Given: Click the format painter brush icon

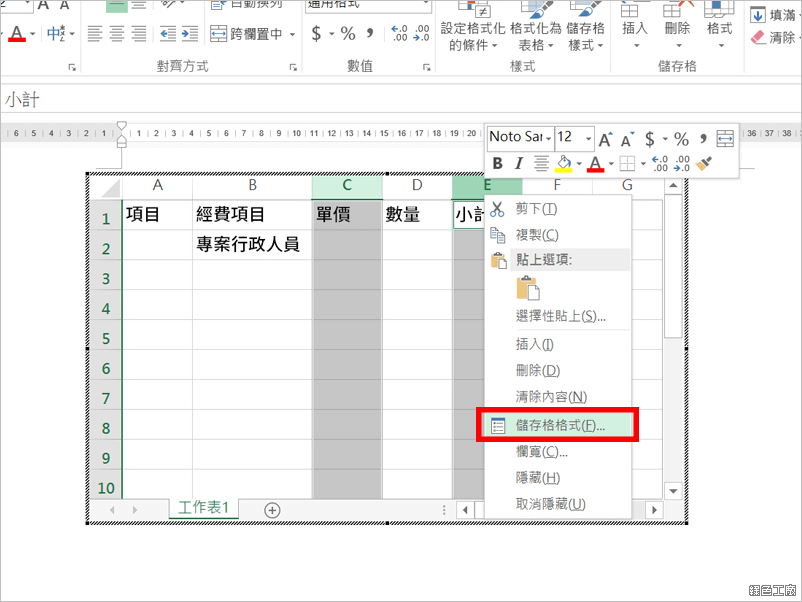Looking at the screenshot, I should coord(704,164).
